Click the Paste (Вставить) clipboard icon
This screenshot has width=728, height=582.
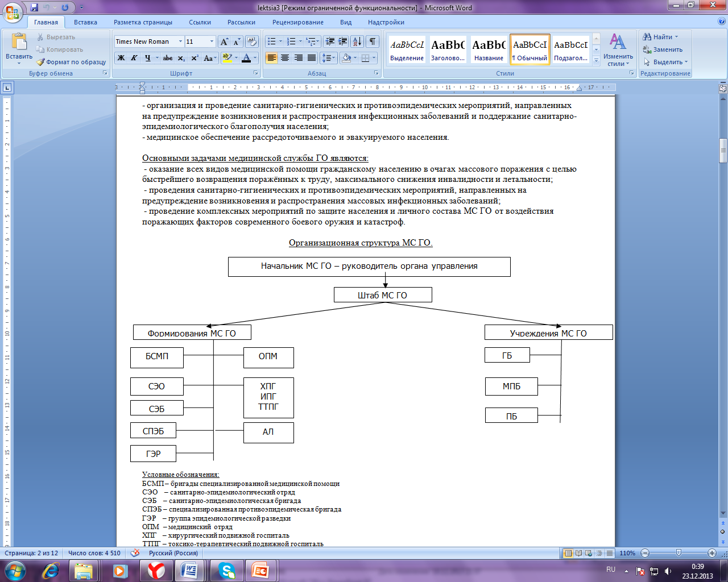coord(19,41)
